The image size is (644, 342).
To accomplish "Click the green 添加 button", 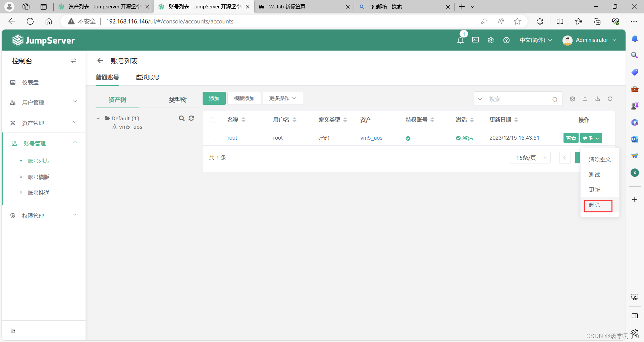I will pyautogui.click(x=214, y=98).
